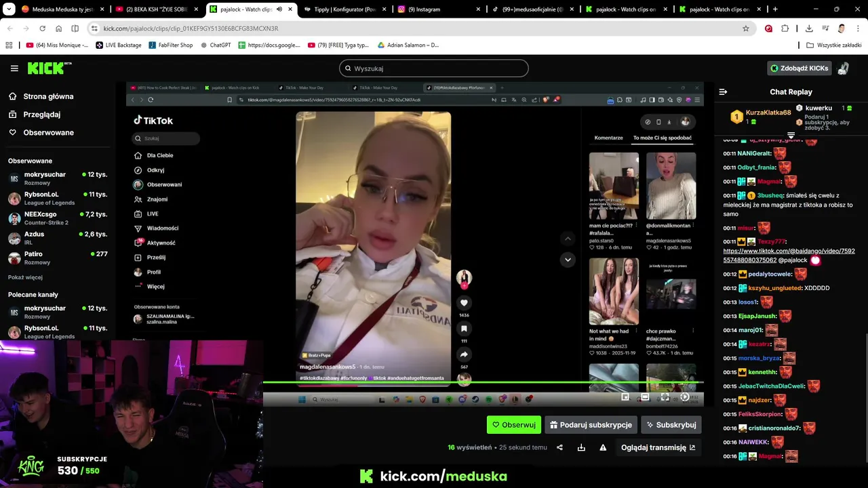
Task: Open playback speed control in player
Action: 685,397
